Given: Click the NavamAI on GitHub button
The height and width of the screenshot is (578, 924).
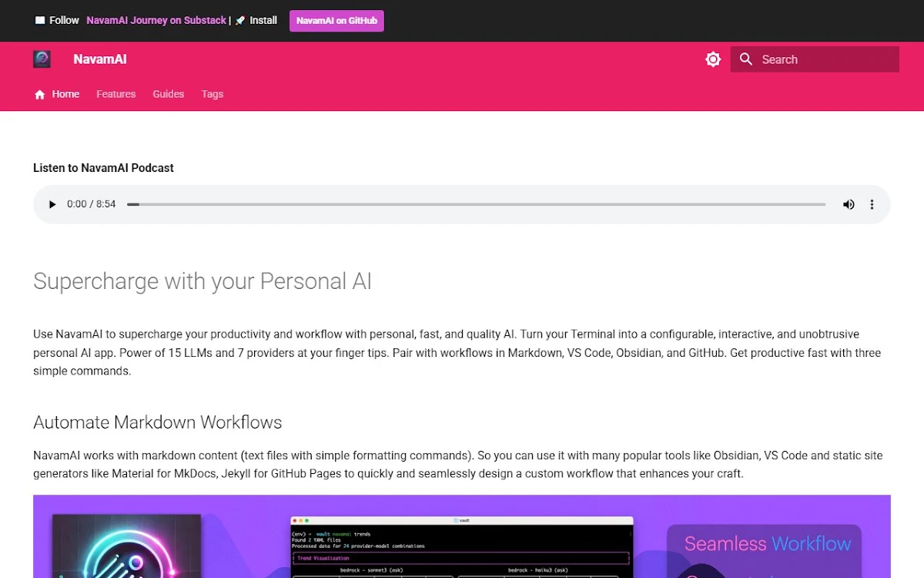Looking at the screenshot, I should [x=336, y=21].
